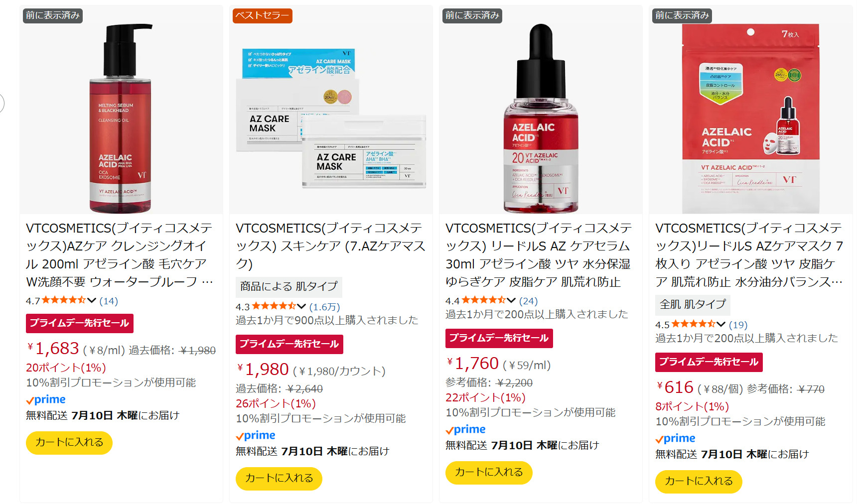Image resolution: width=857 pixels, height=504 pixels.
Task: Open (24) reviews link for serum
Action: [x=529, y=301]
